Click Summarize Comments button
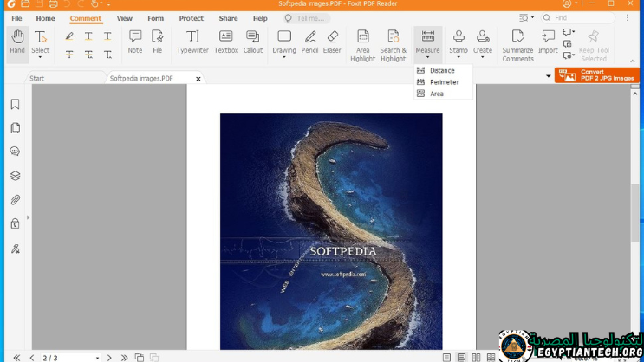The image size is (644, 362). tap(517, 43)
